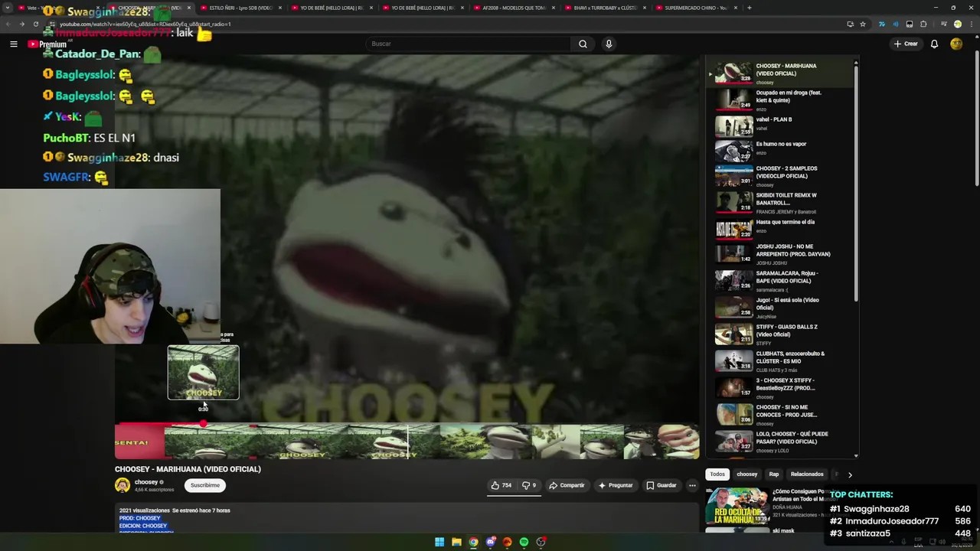Switch to 'BHAVI x TURROBABY x CLÚSTER' tab
Viewport: 980px width, 551px height.
606,8
